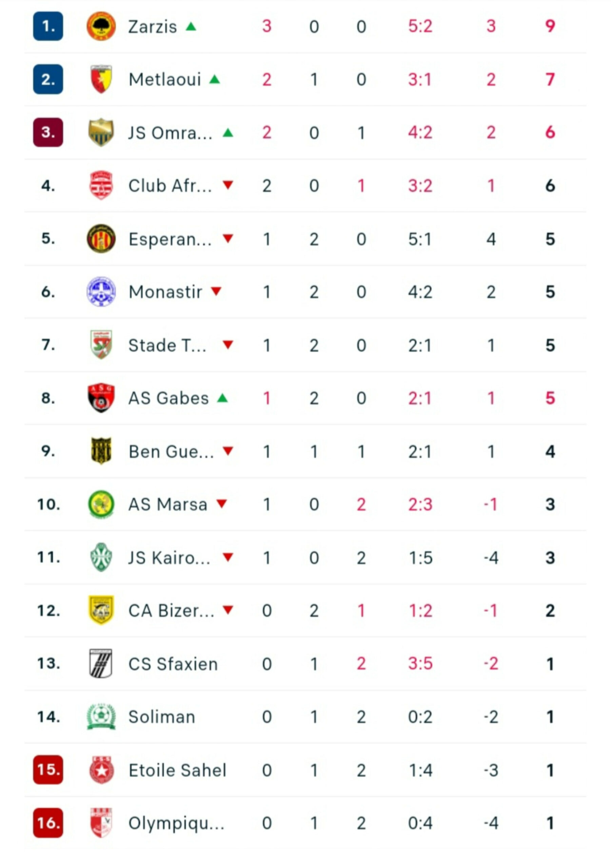
Task: Open the Zarzis club crest
Action: coord(101,26)
